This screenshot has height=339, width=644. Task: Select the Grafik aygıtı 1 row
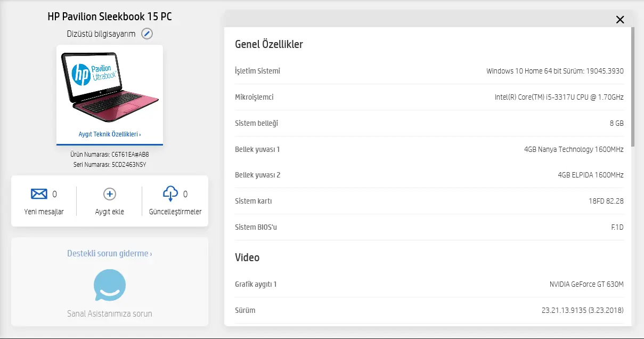tap(429, 284)
